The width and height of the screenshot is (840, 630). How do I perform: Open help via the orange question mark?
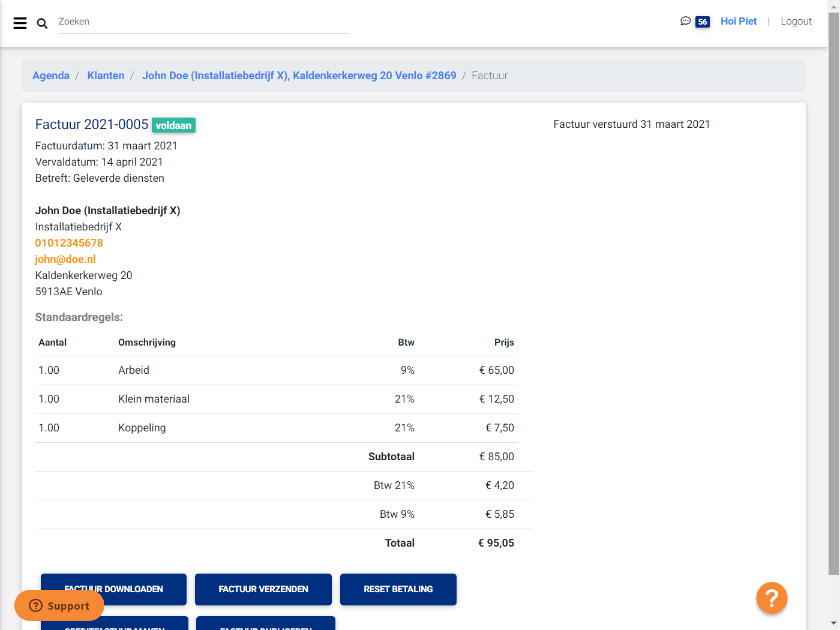(x=772, y=598)
